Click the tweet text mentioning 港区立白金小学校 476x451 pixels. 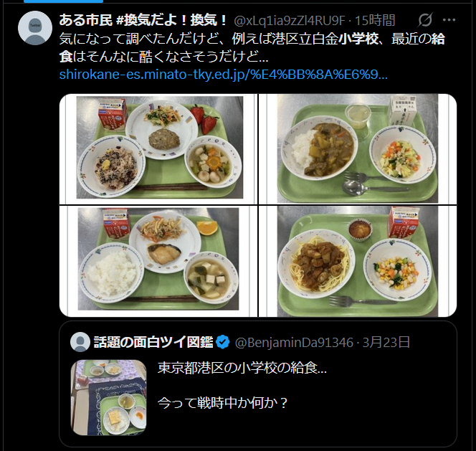[252, 48]
